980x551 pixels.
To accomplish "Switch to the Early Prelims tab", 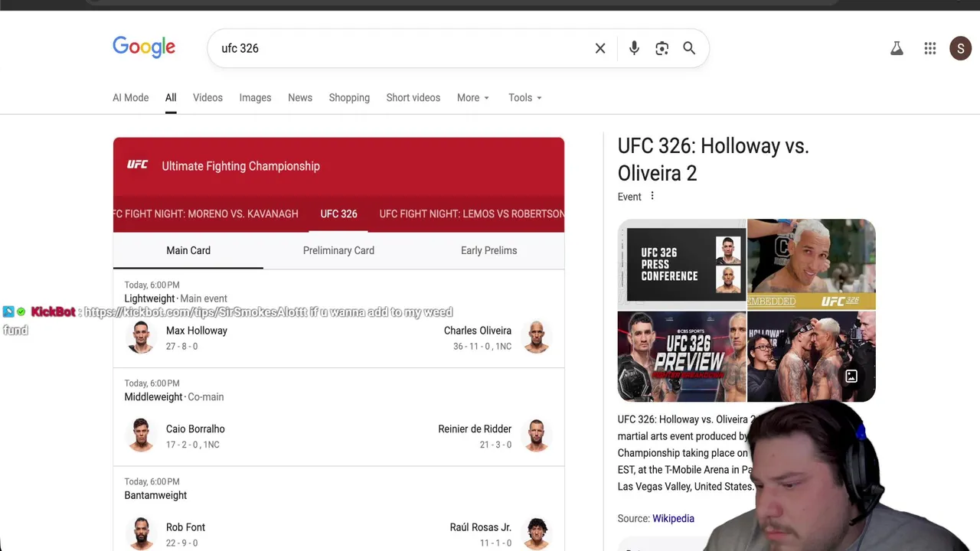I will (488, 250).
